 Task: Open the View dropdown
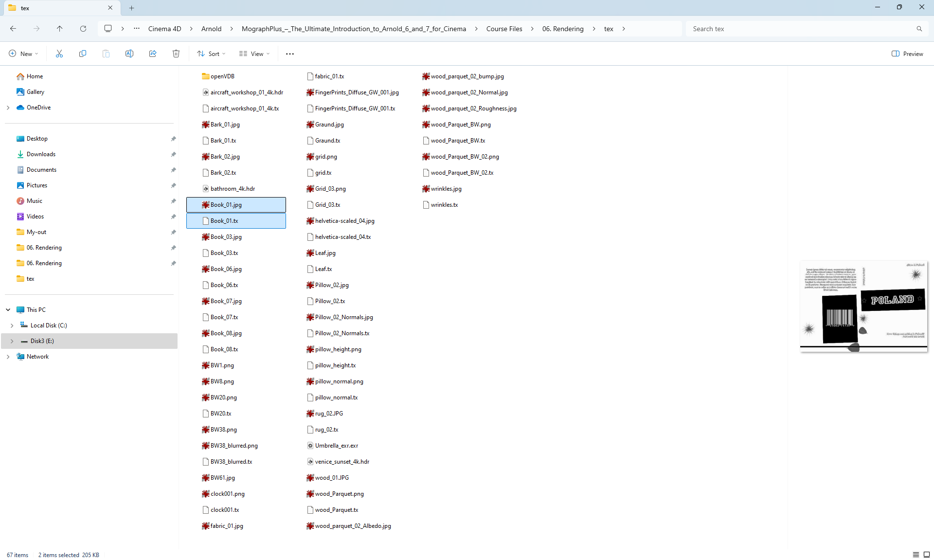[254, 54]
